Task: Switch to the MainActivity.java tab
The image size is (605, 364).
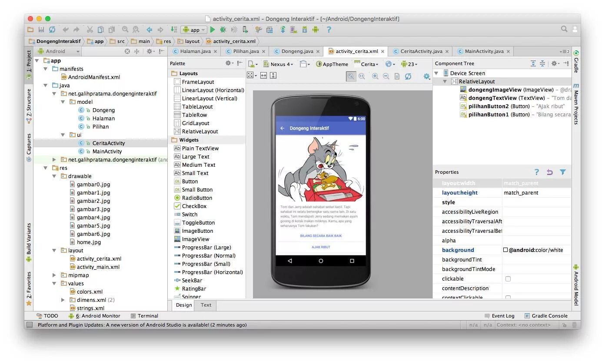Action: tap(484, 51)
